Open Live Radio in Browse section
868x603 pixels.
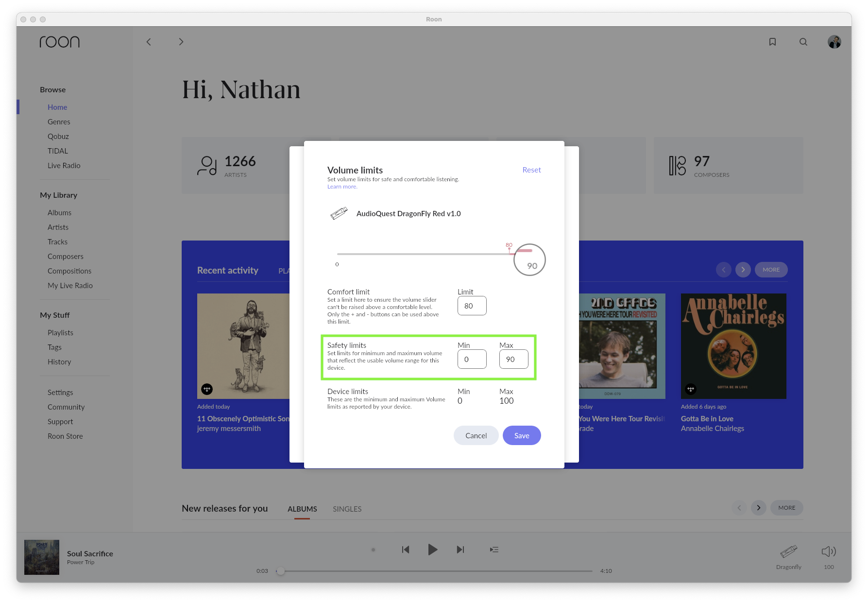point(64,166)
